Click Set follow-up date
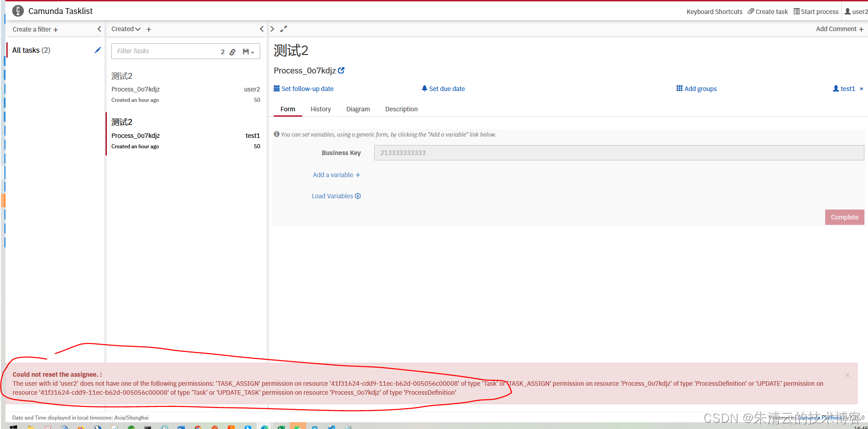 303,89
